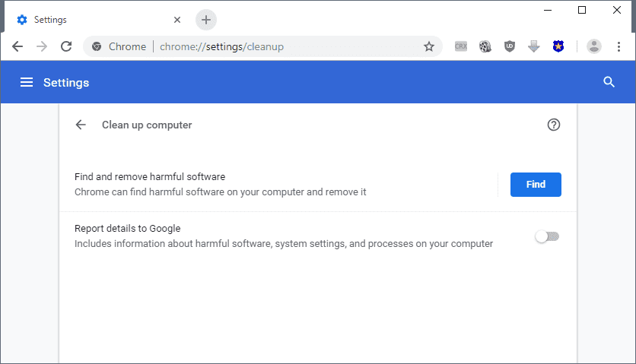Open the help question mark icon

(554, 125)
